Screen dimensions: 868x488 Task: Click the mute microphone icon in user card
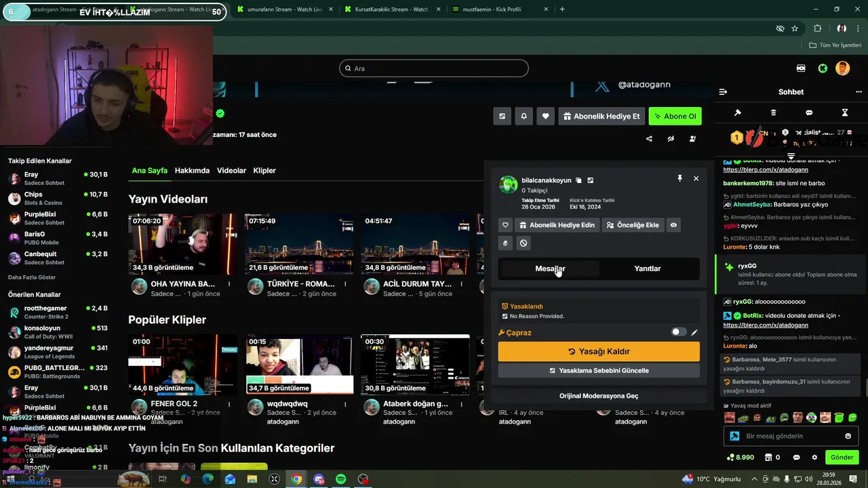[505, 243]
